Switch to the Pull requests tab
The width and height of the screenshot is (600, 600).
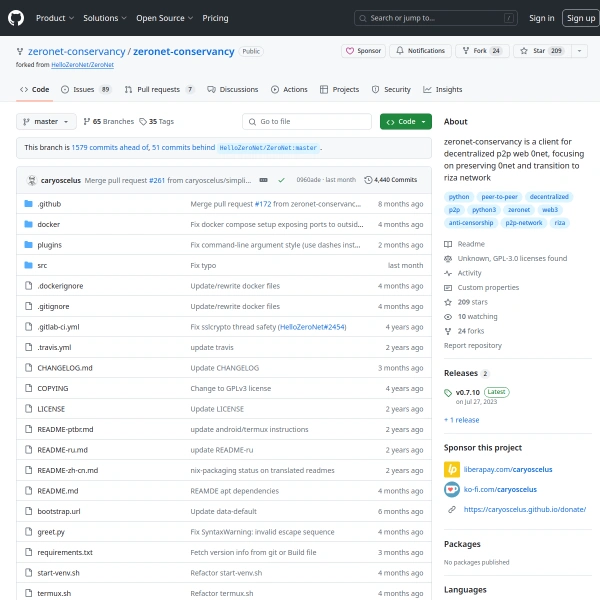(160, 90)
